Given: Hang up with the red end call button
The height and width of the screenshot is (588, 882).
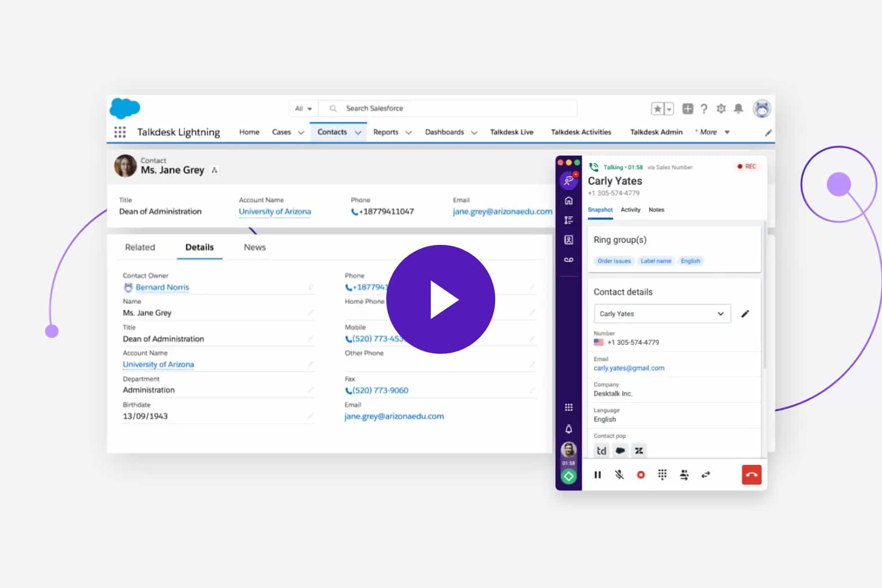Looking at the screenshot, I should pos(751,475).
